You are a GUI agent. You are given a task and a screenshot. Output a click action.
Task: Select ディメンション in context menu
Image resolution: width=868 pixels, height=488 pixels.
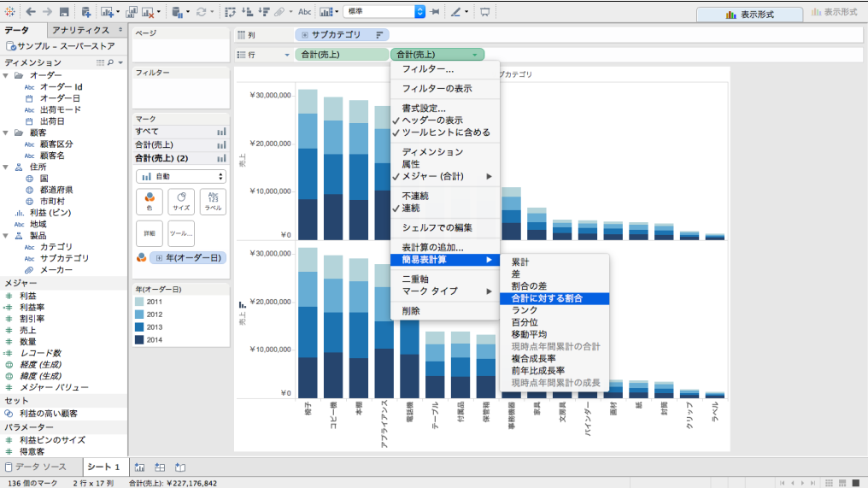pos(445,152)
